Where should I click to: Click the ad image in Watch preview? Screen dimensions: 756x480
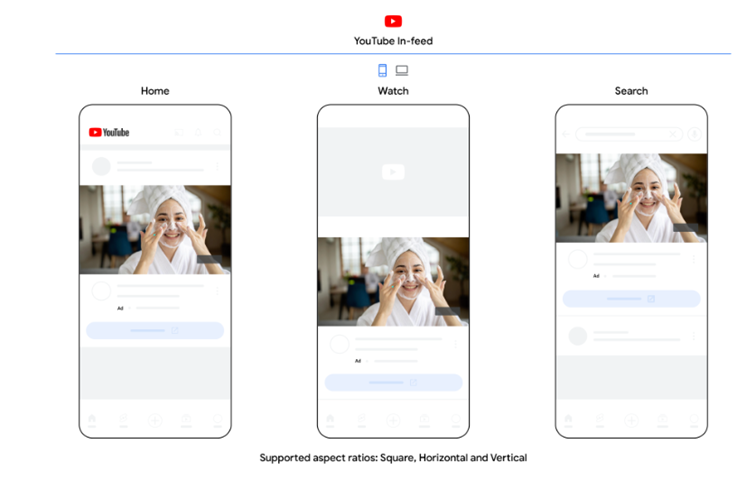tap(393, 281)
